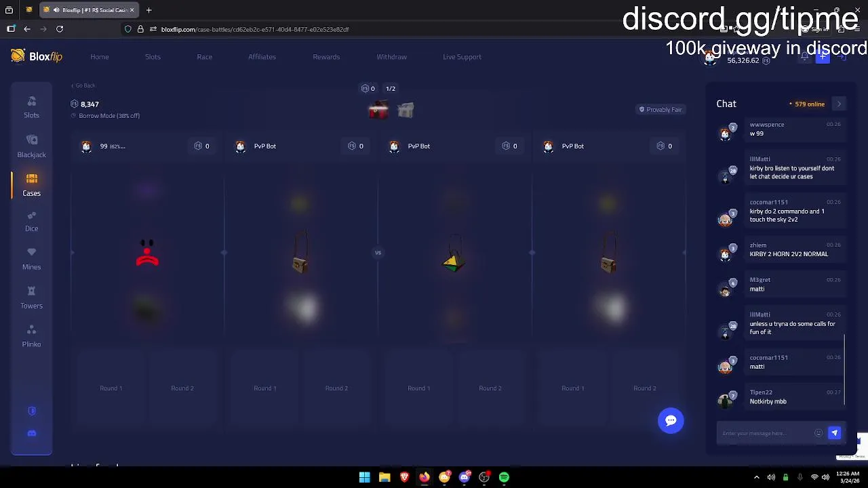
Task: Open the Plinko game
Action: tap(31, 336)
